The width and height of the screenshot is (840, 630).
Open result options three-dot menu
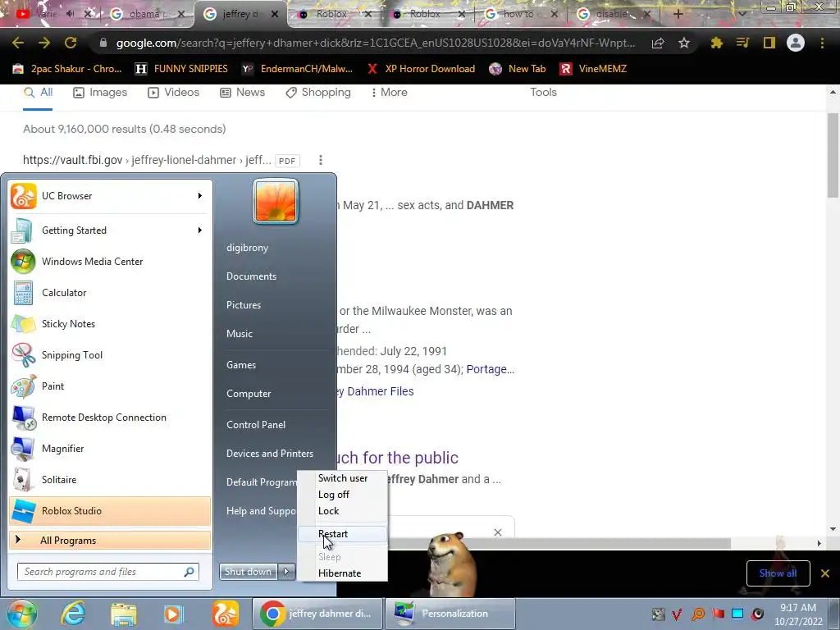(321, 160)
